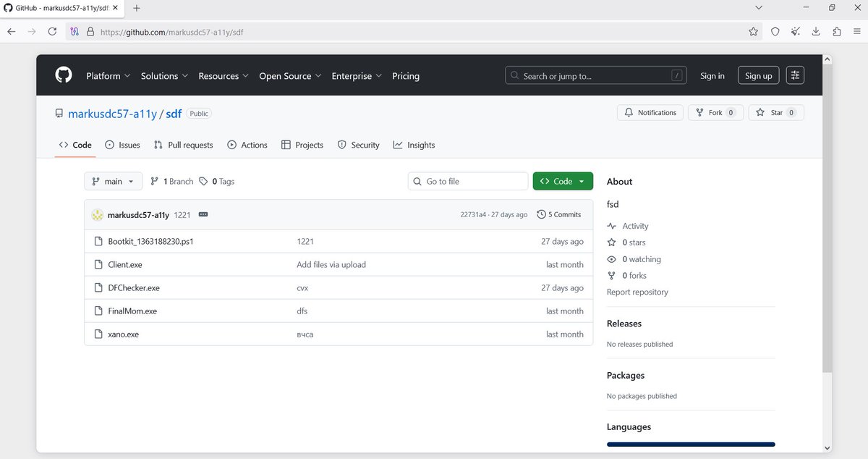Open the Bootkit_1363188230.ps1 file
This screenshot has height=459, width=868.
[x=150, y=242]
